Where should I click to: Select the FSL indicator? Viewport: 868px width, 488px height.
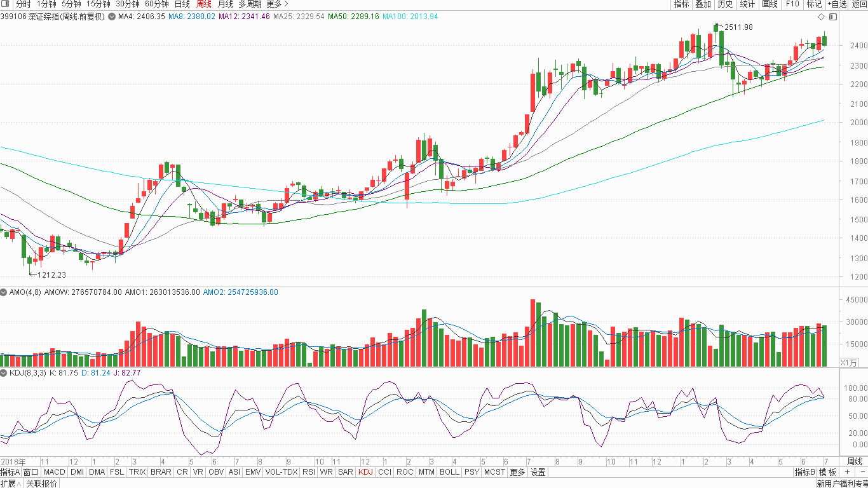(117, 472)
